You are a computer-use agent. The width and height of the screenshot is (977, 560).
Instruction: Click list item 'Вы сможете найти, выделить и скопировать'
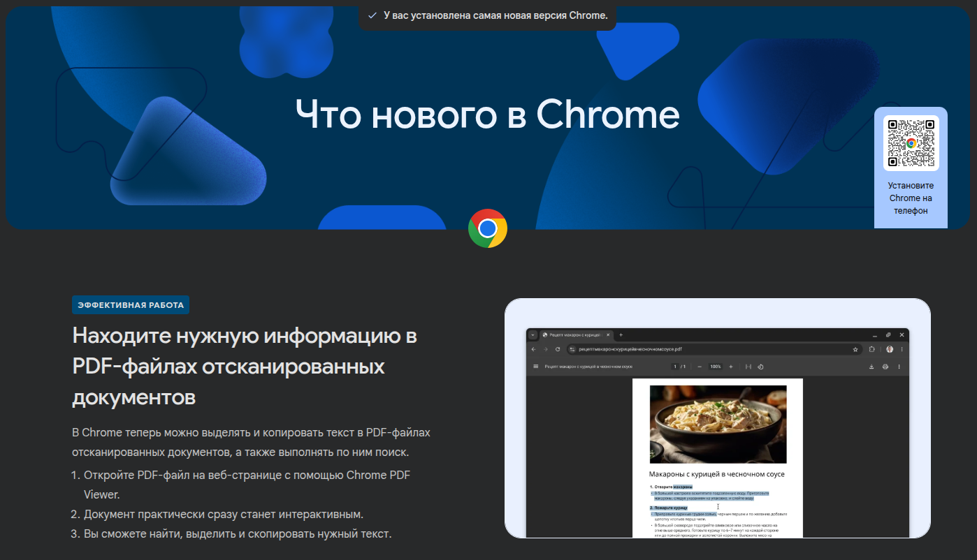(238, 534)
